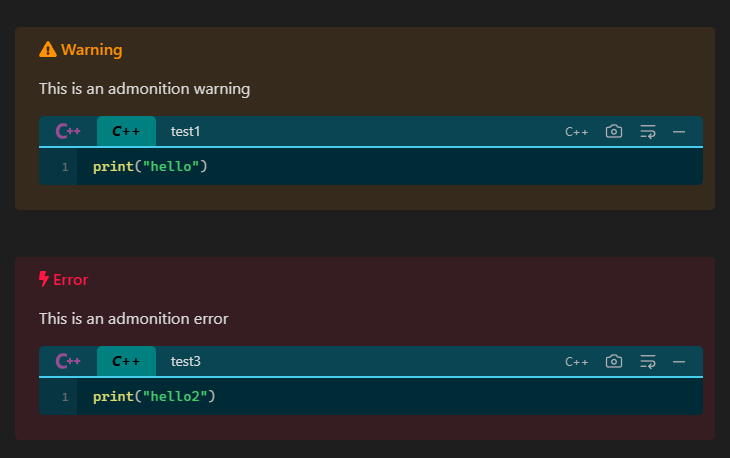The width and height of the screenshot is (730, 458).
Task: Click line number 1 in test1 block
Action: (x=65, y=167)
